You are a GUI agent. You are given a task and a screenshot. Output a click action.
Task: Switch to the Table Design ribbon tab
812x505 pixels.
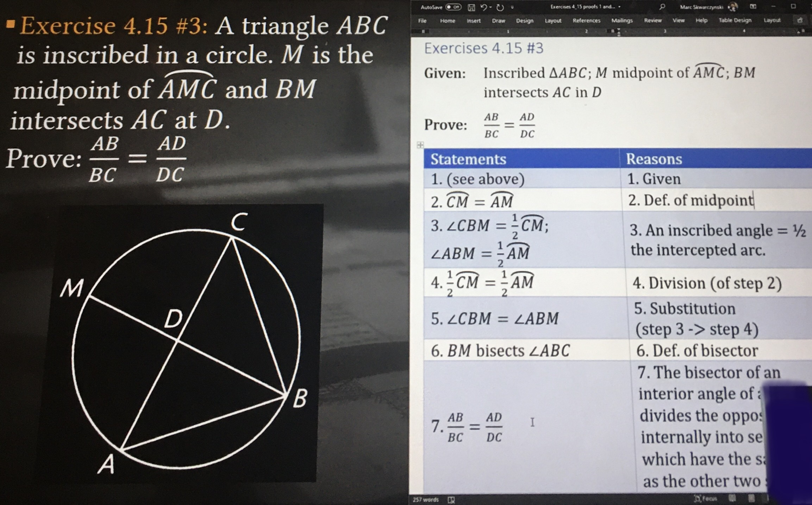735,21
